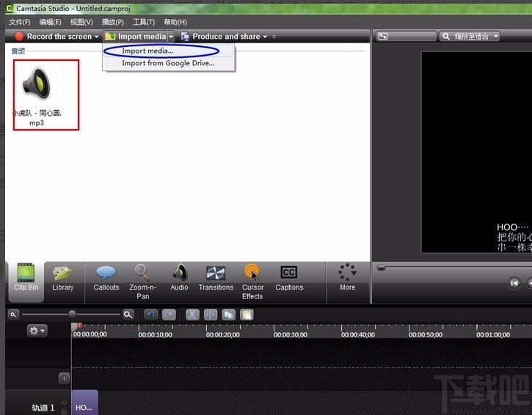Adjust the timeline zoom slider handle
This screenshot has height=415, width=532.
[x=72, y=315]
